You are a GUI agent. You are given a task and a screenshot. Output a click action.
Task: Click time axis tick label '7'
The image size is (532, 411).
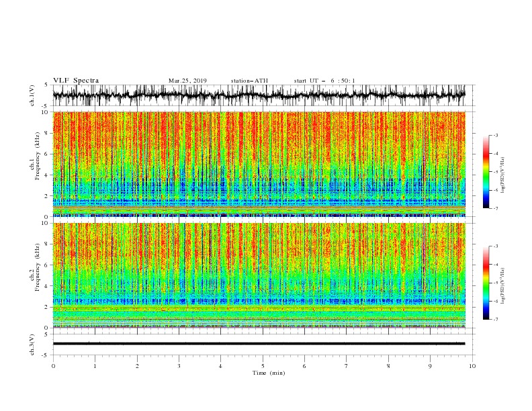tap(347, 366)
